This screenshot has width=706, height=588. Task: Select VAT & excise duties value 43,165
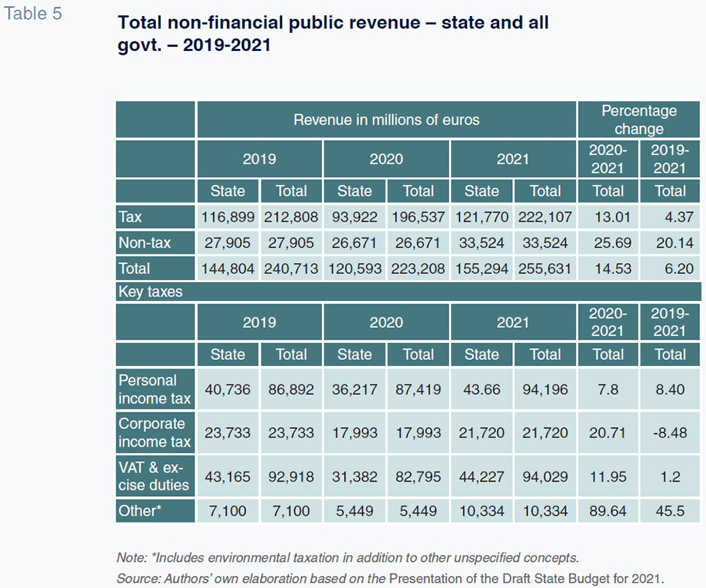point(228,477)
